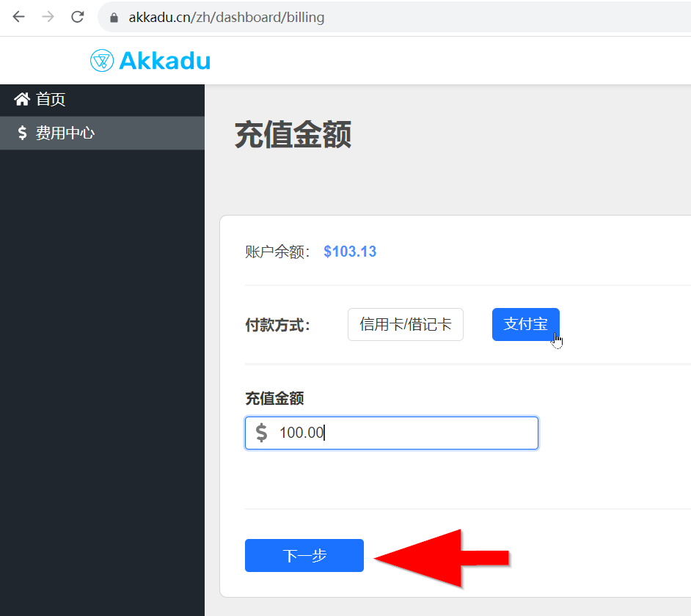
Task: Reload the billing page
Action: pos(78,17)
